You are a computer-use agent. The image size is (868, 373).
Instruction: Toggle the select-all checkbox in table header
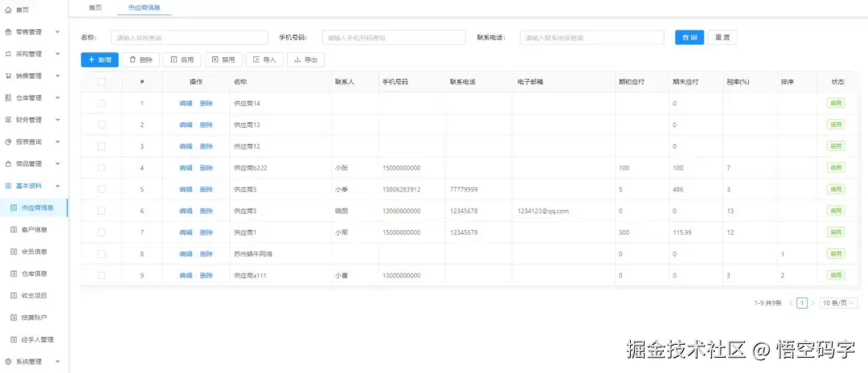(101, 82)
